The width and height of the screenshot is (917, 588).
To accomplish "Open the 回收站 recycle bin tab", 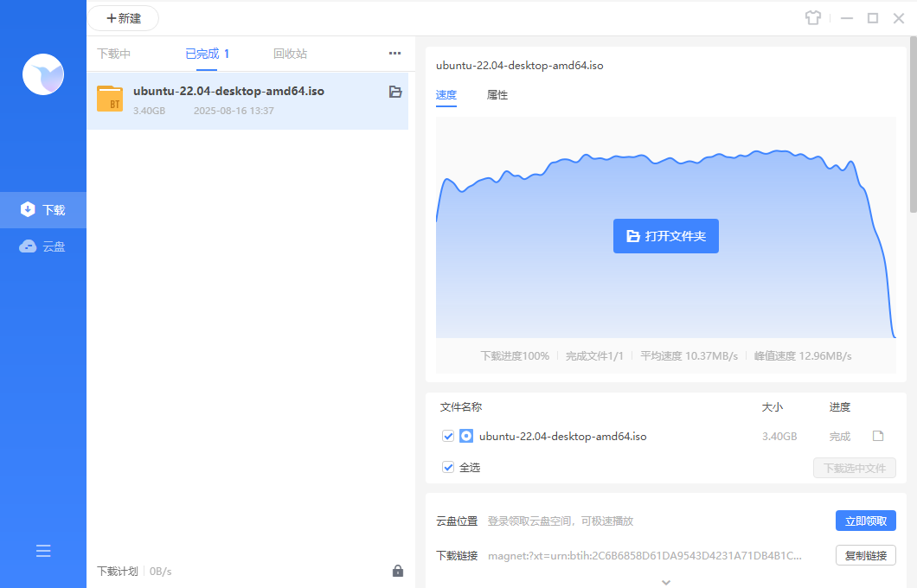I will [x=290, y=54].
